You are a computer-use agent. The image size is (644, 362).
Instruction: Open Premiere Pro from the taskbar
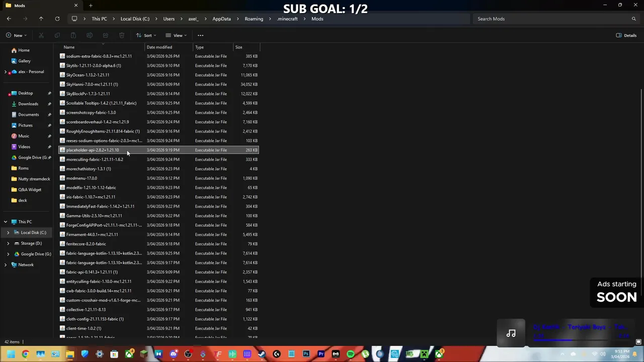click(321, 354)
